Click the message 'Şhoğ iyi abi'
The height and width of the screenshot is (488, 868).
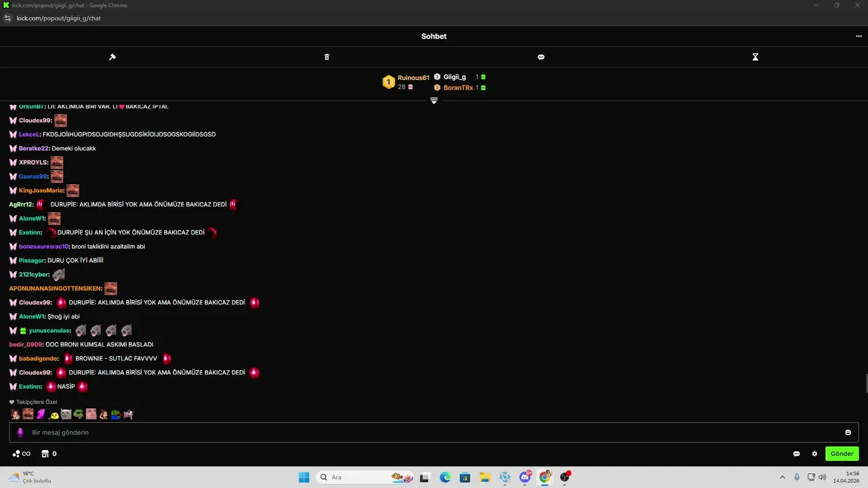(x=64, y=317)
